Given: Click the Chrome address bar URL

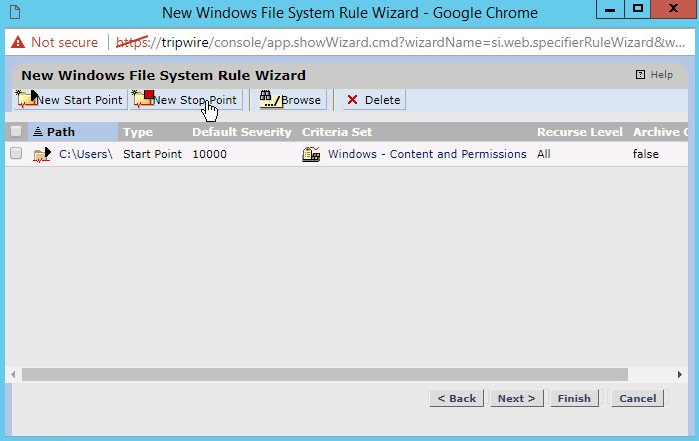Looking at the screenshot, I should (x=400, y=42).
